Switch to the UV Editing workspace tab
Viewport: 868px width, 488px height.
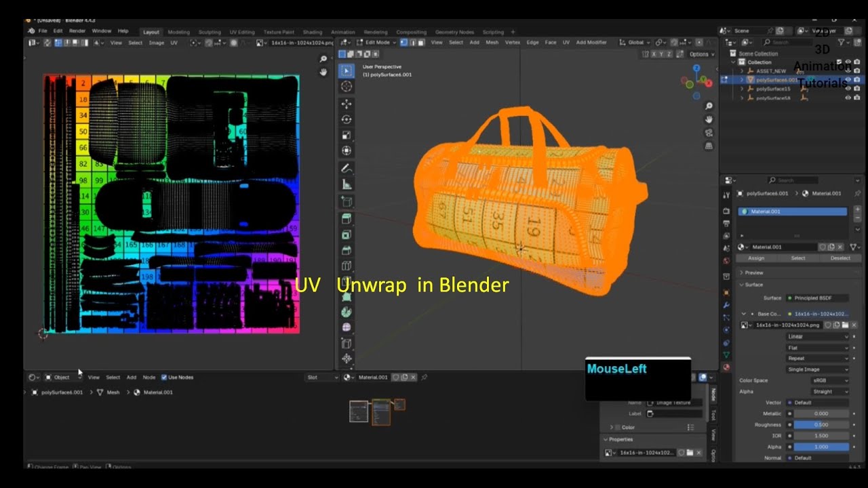(242, 32)
